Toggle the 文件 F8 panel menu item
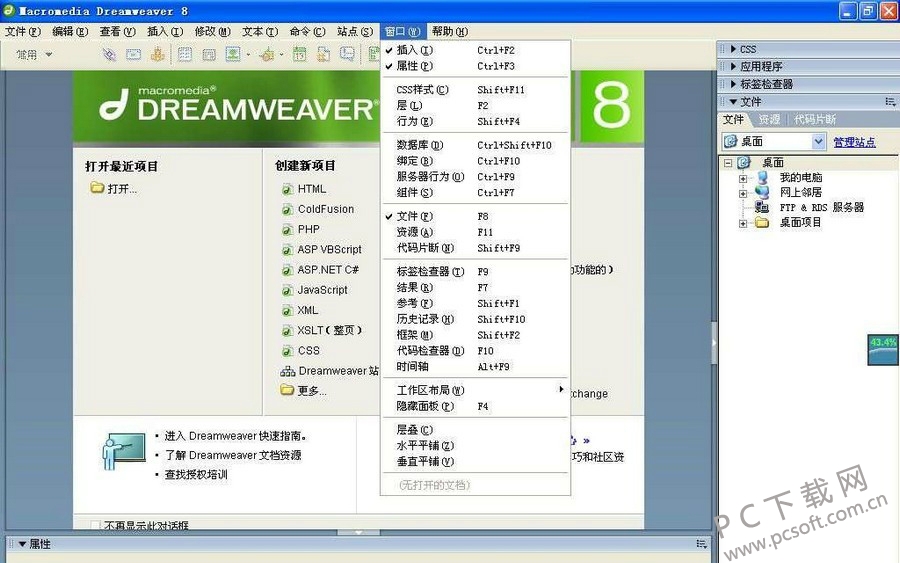The height and width of the screenshot is (563, 900). [475, 216]
